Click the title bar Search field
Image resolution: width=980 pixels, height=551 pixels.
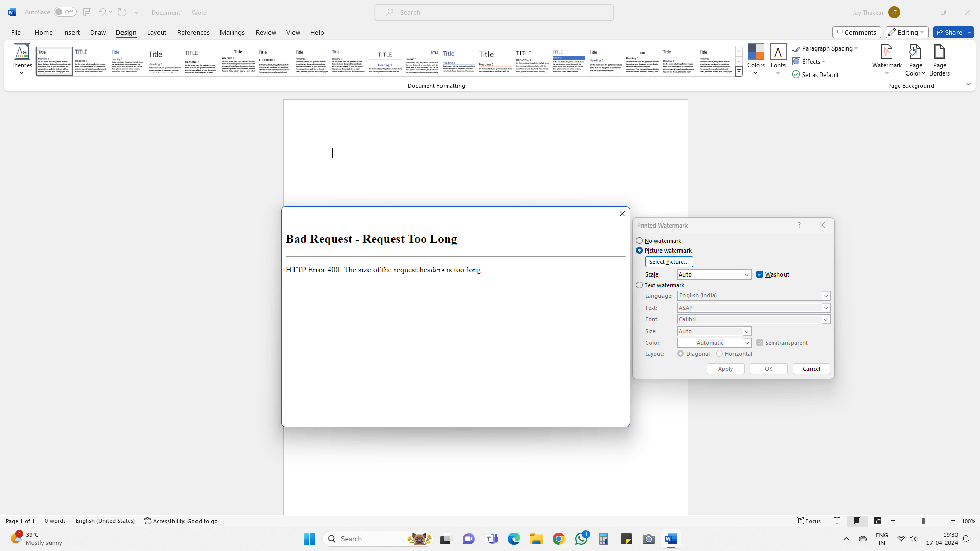[494, 12]
